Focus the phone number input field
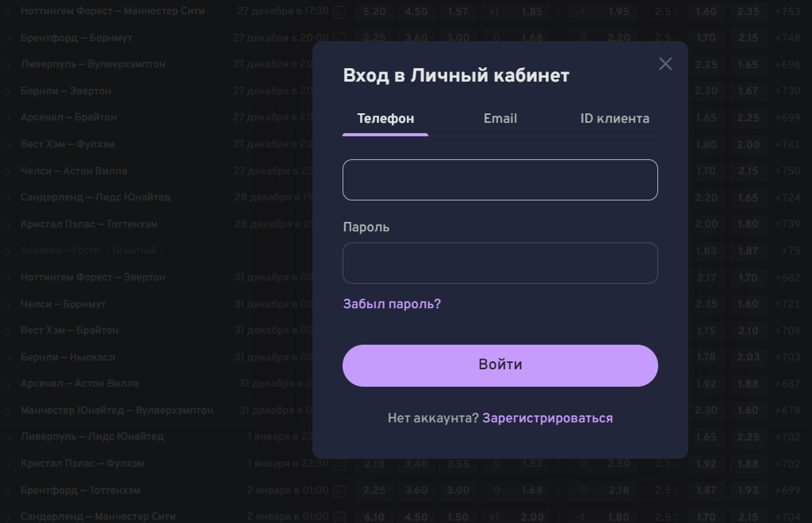 pos(500,180)
